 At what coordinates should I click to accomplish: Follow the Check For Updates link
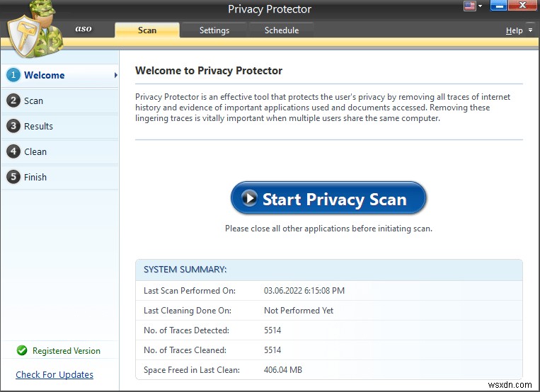(54, 374)
